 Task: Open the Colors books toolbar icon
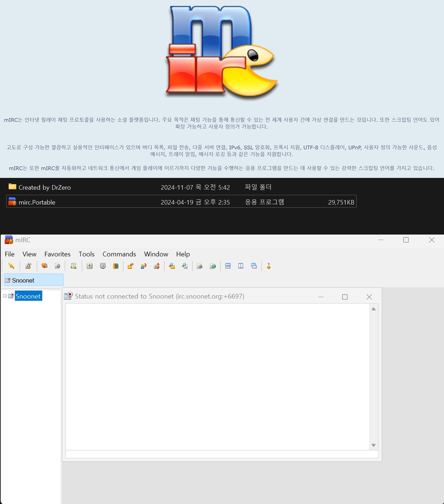(x=116, y=266)
